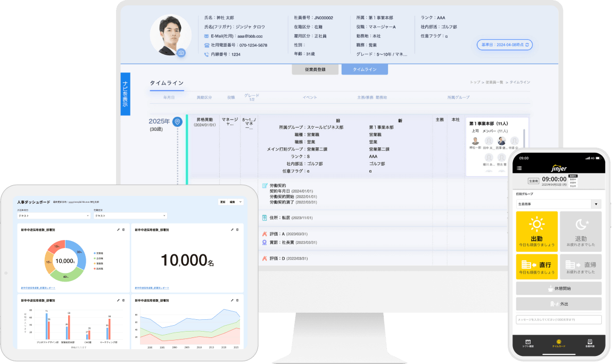Tap the 直行 direct-to-site button

537,266
